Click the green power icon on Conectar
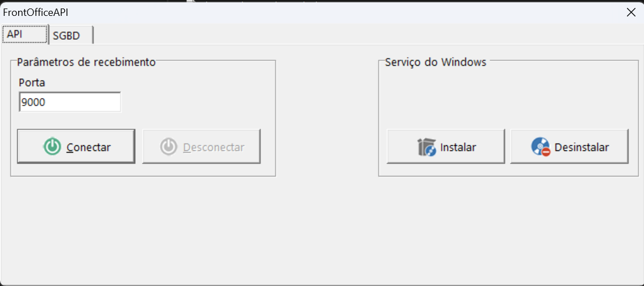The width and height of the screenshot is (644, 286). (52, 147)
